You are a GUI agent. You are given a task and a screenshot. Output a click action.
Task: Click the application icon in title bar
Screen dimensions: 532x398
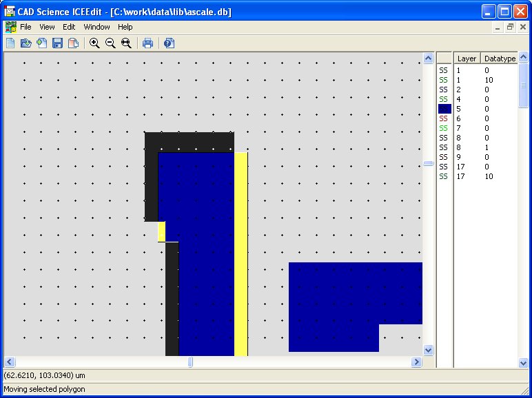pos(10,12)
